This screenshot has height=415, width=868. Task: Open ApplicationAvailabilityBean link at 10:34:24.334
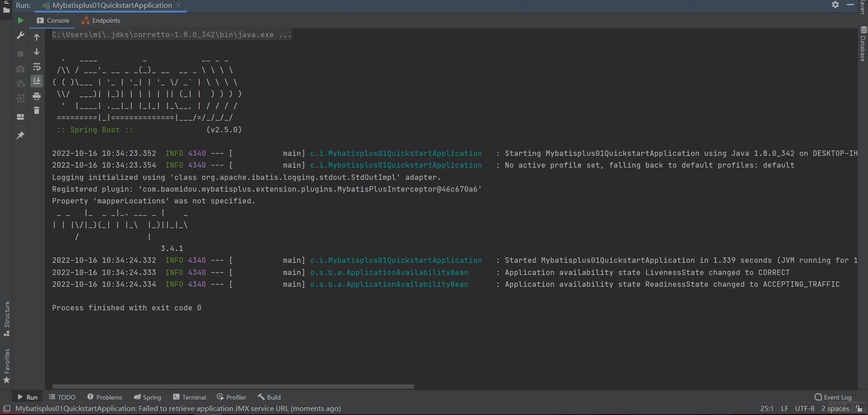point(389,285)
